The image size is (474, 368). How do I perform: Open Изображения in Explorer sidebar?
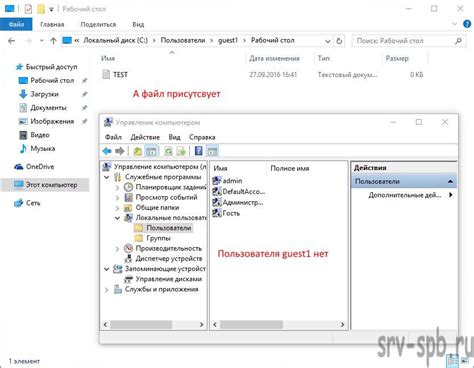tap(47, 121)
